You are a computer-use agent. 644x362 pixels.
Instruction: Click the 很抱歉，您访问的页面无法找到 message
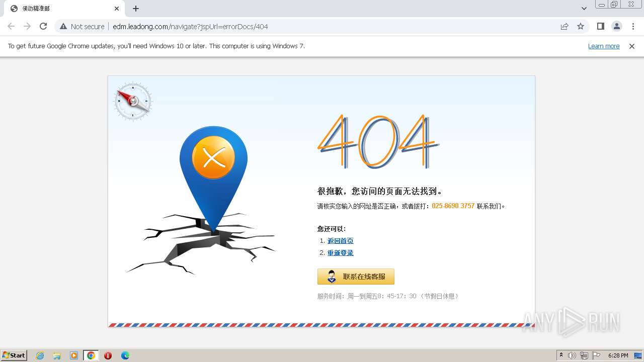(x=380, y=191)
